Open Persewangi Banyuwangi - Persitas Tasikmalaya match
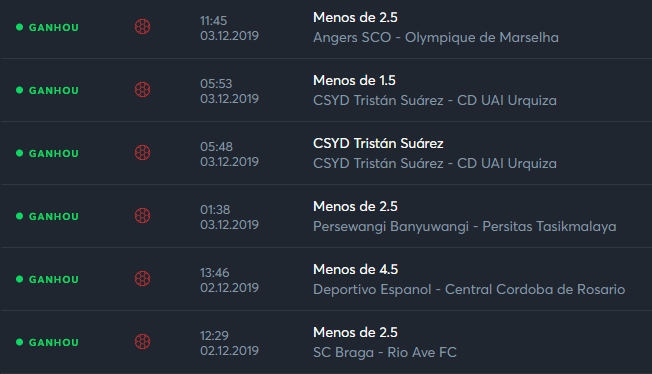The width and height of the screenshot is (652, 374). pos(464,226)
